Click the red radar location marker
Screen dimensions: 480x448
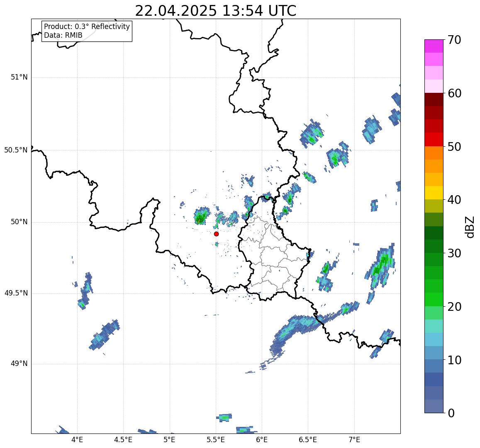[x=217, y=234]
